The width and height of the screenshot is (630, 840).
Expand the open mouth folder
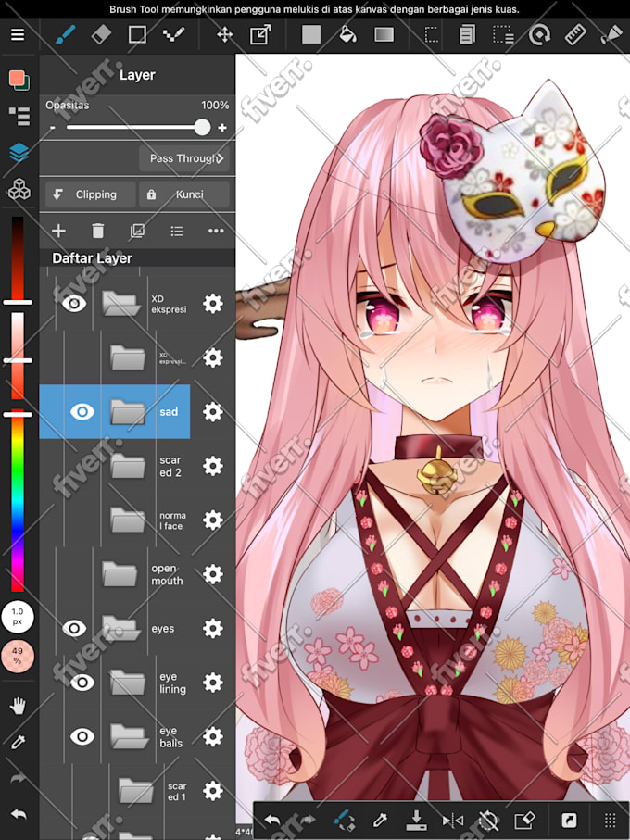[x=120, y=574]
